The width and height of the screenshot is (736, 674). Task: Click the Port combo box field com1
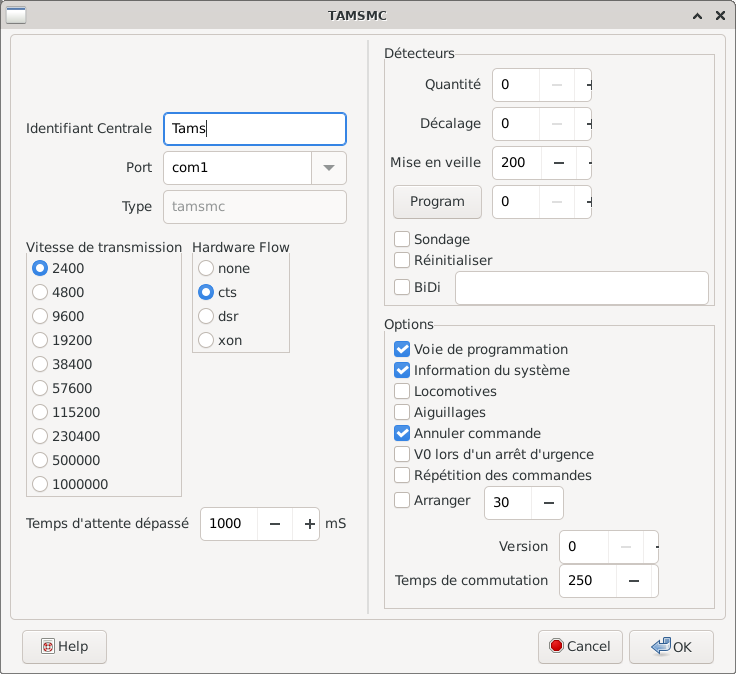(x=237, y=168)
